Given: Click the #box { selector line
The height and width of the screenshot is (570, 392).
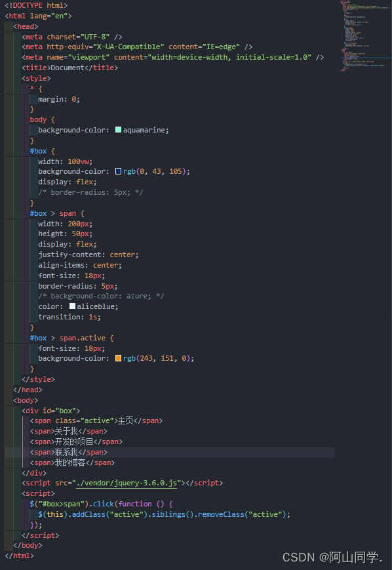Looking at the screenshot, I should point(42,151).
